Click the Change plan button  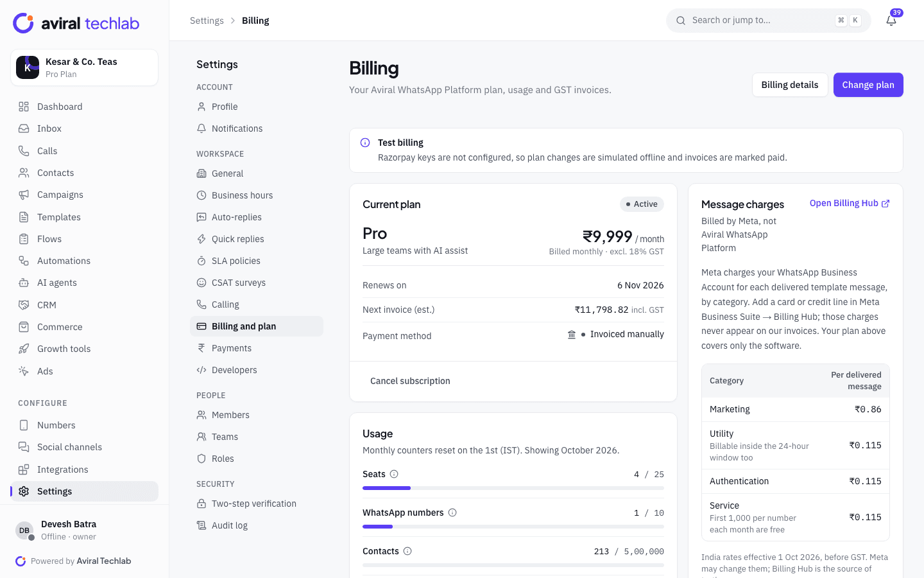868,85
